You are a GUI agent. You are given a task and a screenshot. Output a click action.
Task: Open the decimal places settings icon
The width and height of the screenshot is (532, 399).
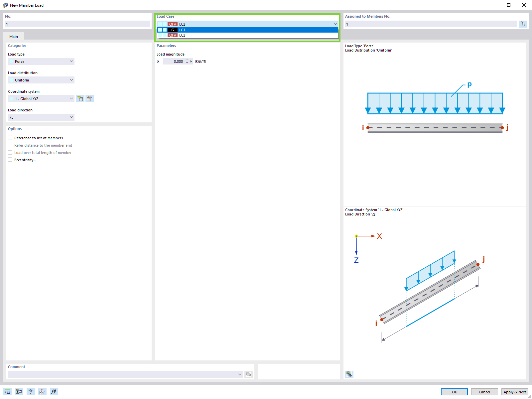tap(7, 391)
